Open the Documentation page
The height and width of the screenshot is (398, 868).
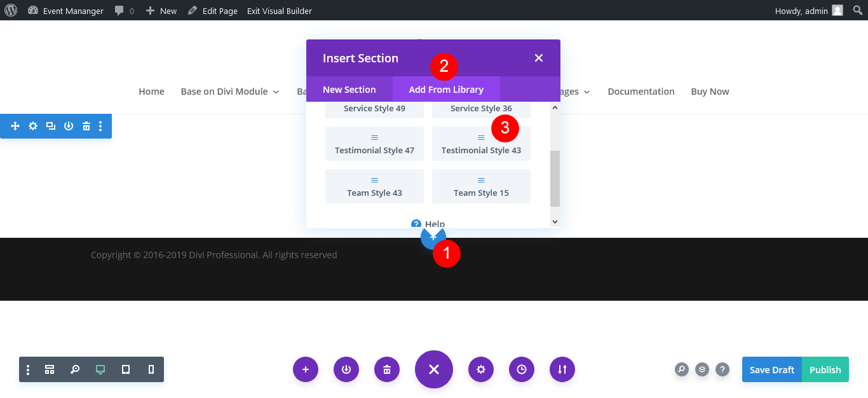(641, 92)
